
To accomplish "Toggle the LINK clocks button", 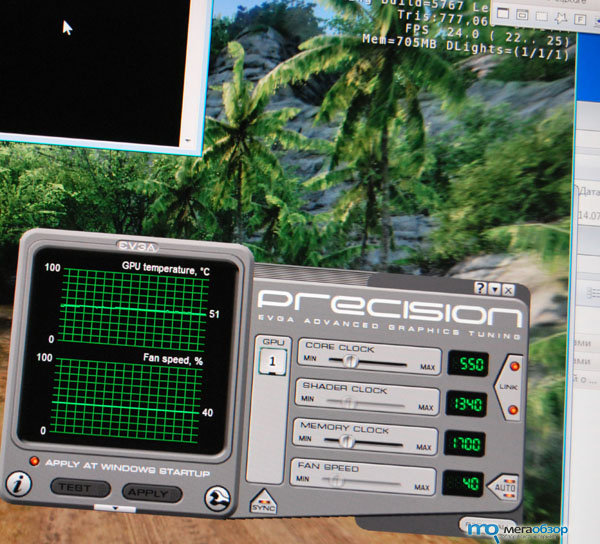I will (x=509, y=387).
